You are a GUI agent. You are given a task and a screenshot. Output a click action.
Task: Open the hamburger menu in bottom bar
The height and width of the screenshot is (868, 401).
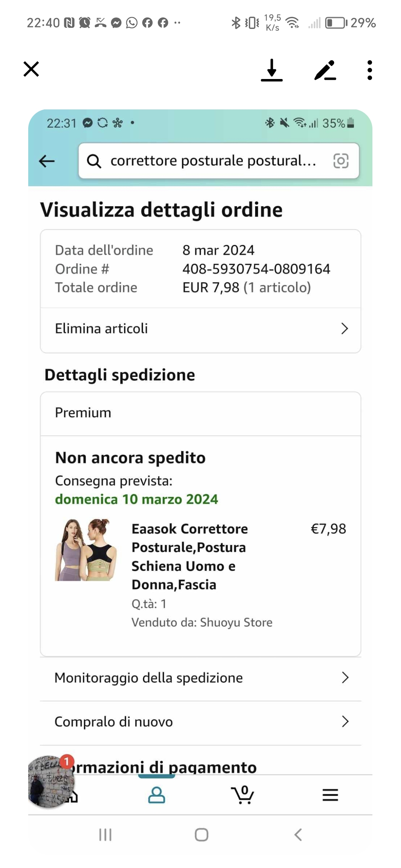(x=330, y=795)
